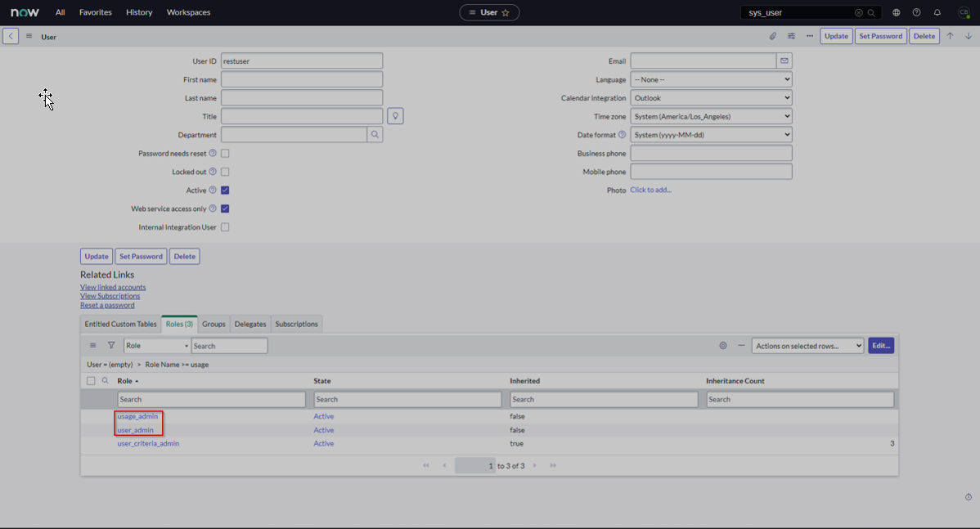Viewport: 980px width, 529px height.
Task: Open the Workspaces menu
Action: 188,12
